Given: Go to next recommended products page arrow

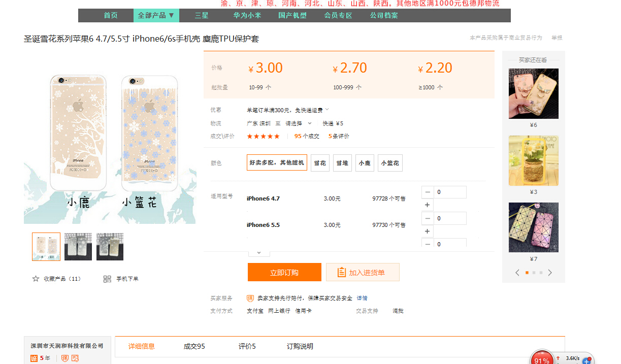Looking at the screenshot, I should 550,273.
